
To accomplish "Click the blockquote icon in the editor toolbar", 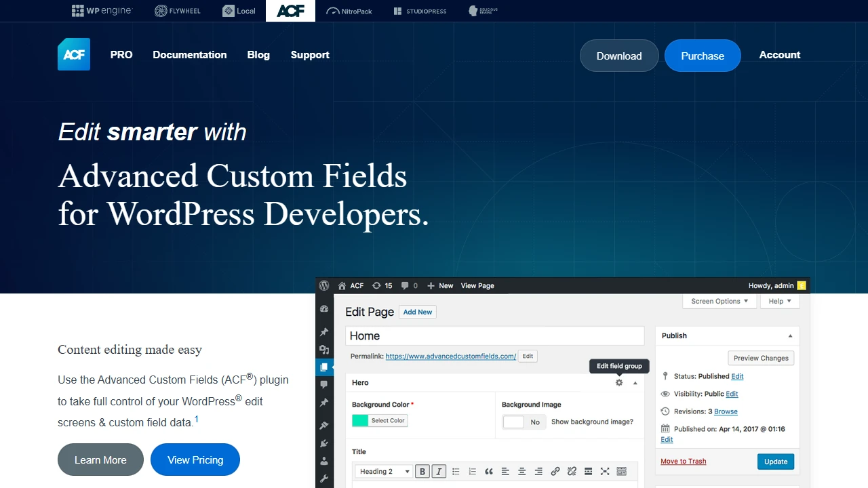I will click(x=489, y=471).
